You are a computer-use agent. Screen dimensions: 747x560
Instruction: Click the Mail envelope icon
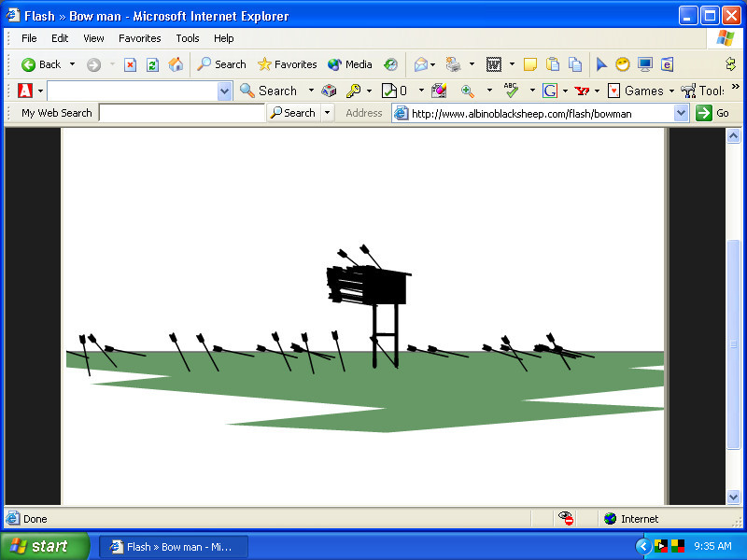(x=421, y=64)
